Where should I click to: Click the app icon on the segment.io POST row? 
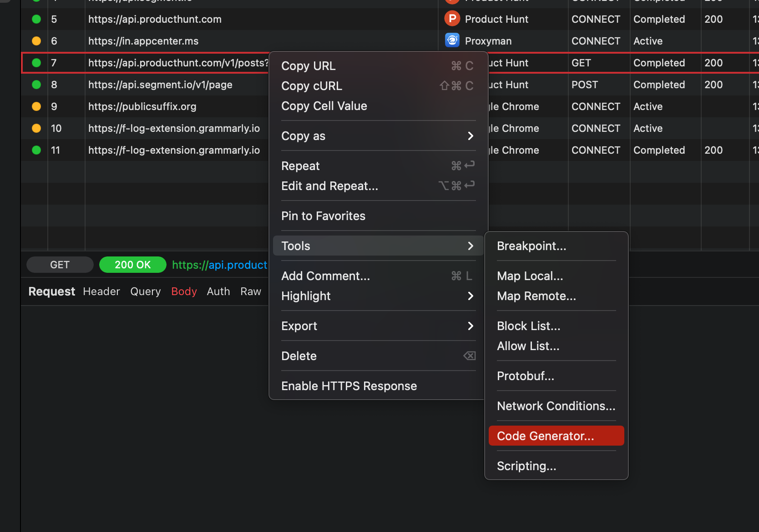(452, 85)
